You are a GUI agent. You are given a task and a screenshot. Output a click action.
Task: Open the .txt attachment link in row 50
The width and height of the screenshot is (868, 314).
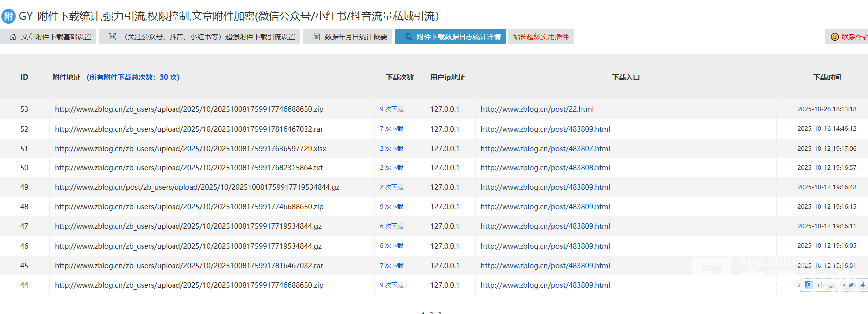pyautogui.click(x=188, y=168)
